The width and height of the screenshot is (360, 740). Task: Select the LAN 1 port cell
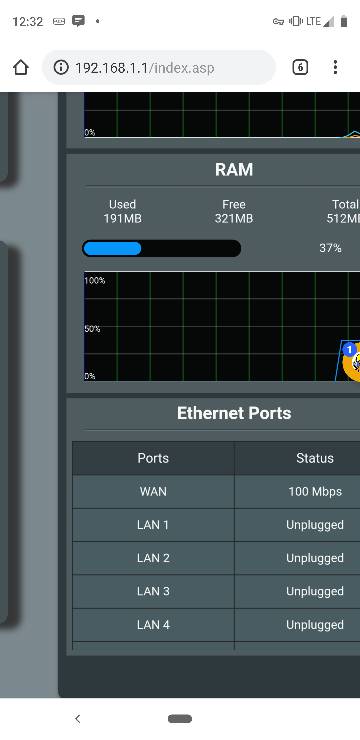coord(153,525)
